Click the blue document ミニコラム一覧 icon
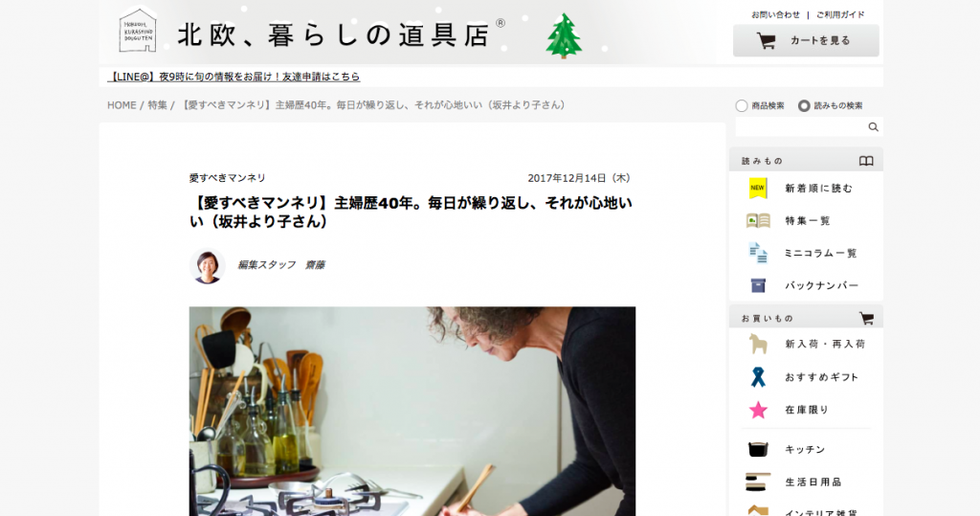The image size is (980, 516). pyautogui.click(x=758, y=254)
